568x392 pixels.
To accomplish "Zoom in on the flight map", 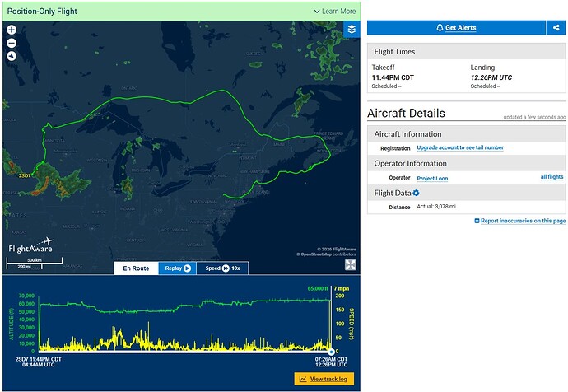I will tap(12, 30).
